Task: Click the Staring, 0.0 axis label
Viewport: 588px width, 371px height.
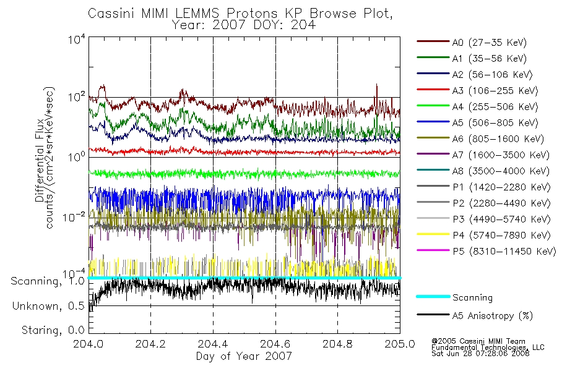Action: 53,330
